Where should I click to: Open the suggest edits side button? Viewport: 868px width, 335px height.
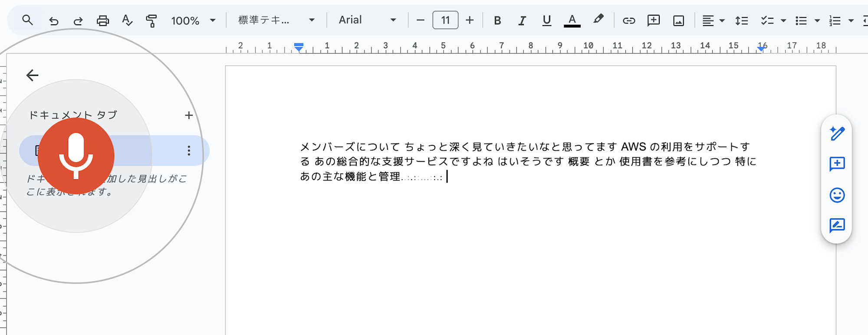coord(837,226)
